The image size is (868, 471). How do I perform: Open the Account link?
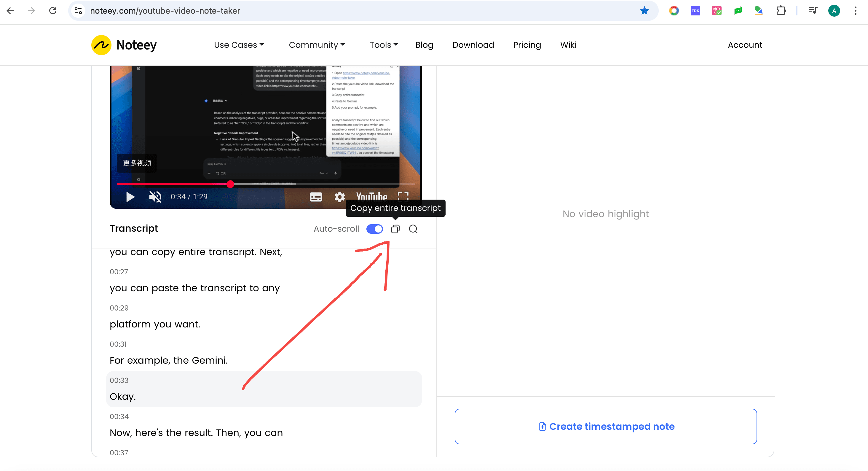pos(745,45)
